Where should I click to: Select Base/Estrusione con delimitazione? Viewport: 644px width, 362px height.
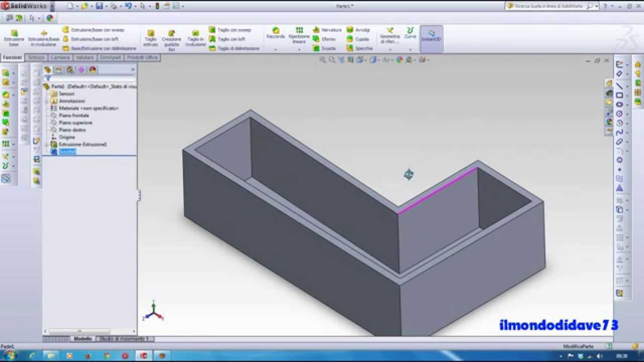pyautogui.click(x=99, y=48)
